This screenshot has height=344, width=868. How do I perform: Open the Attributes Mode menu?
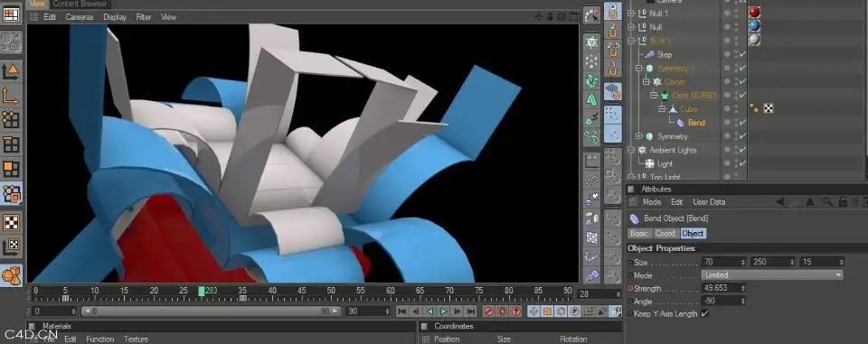(652, 202)
